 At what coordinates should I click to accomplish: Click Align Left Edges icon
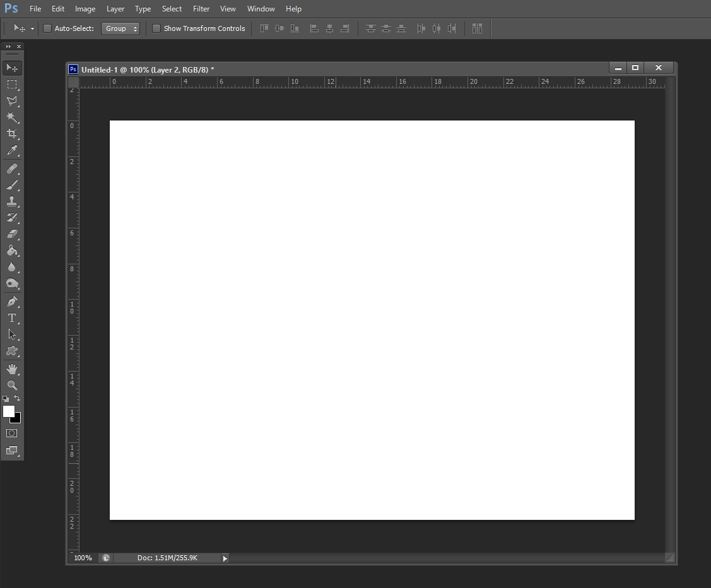(314, 28)
